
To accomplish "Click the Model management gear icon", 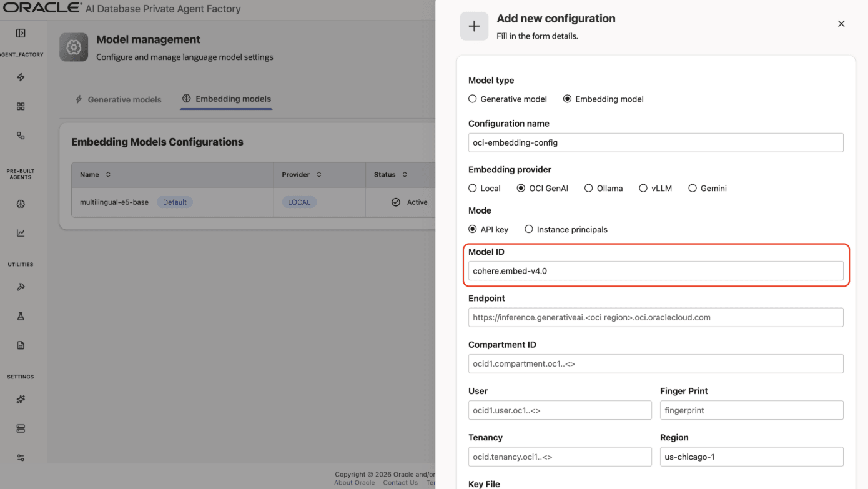I will coord(74,47).
